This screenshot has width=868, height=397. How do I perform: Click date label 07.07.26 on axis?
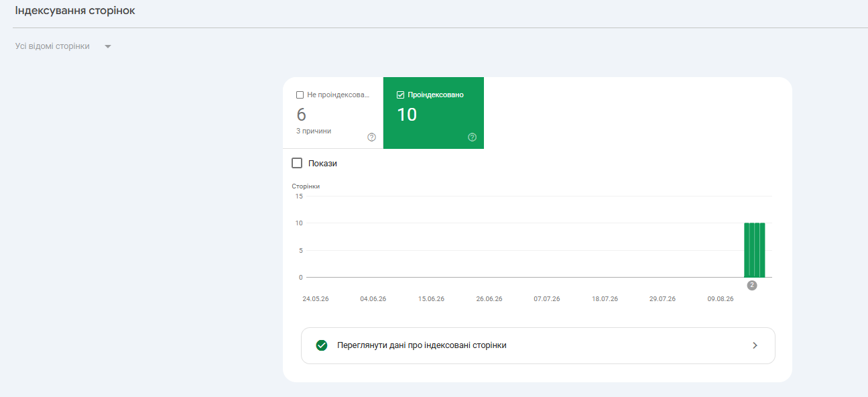point(547,299)
